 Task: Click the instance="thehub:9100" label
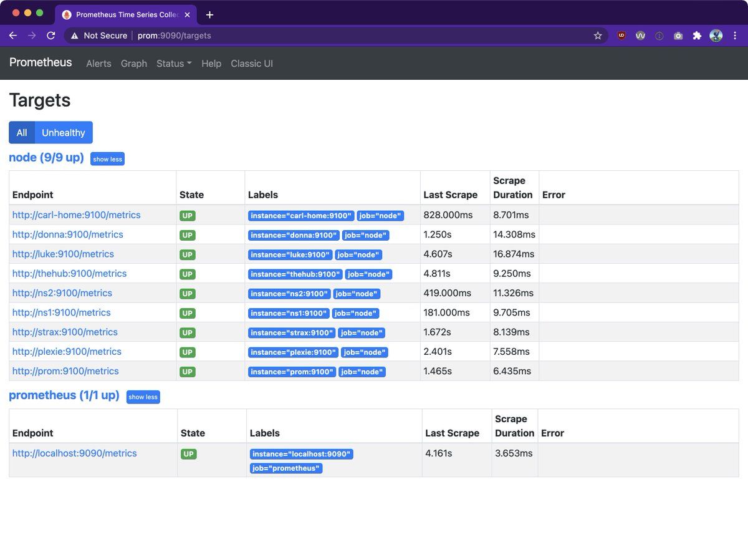(295, 274)
